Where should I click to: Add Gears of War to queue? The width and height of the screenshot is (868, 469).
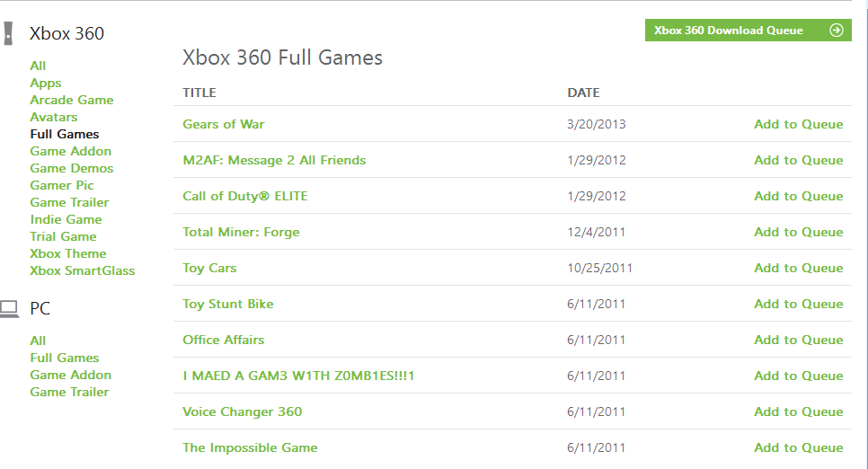pyautogui.click(x=798, y=124)
